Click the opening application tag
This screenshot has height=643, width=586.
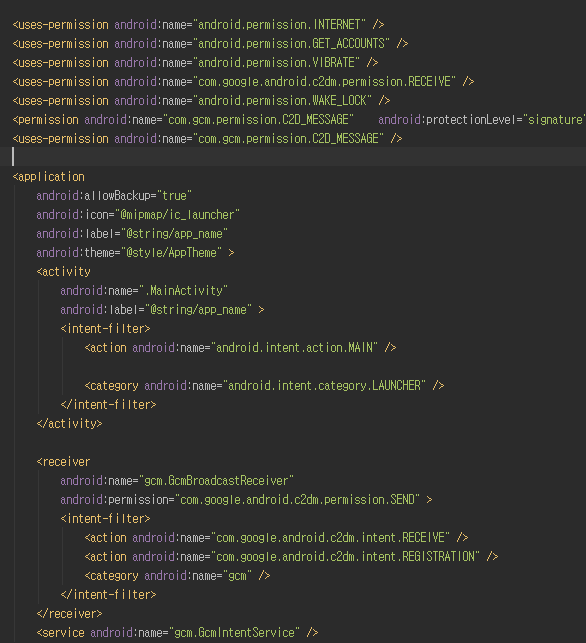click(48, 177)
